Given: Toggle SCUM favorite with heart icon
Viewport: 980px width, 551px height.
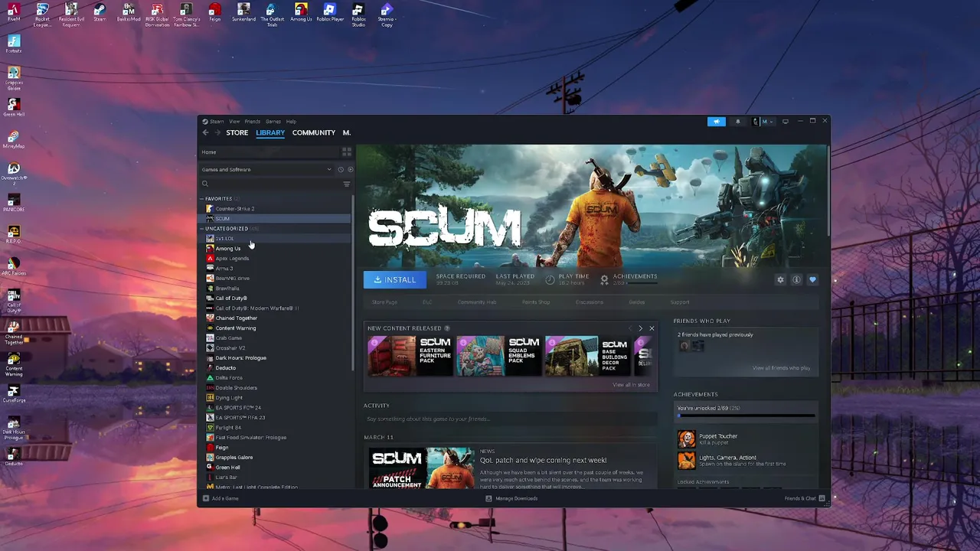Looking at the screenshot, I should pyautogui.click(x=812, y=280).
